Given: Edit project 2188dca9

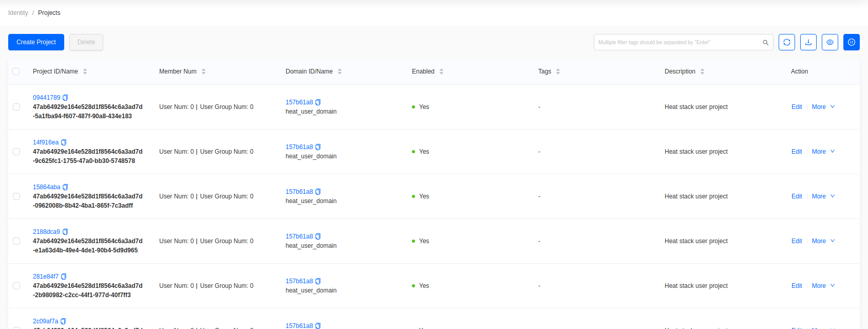Looking at the screenshot, I should click(x=797, y=241).
